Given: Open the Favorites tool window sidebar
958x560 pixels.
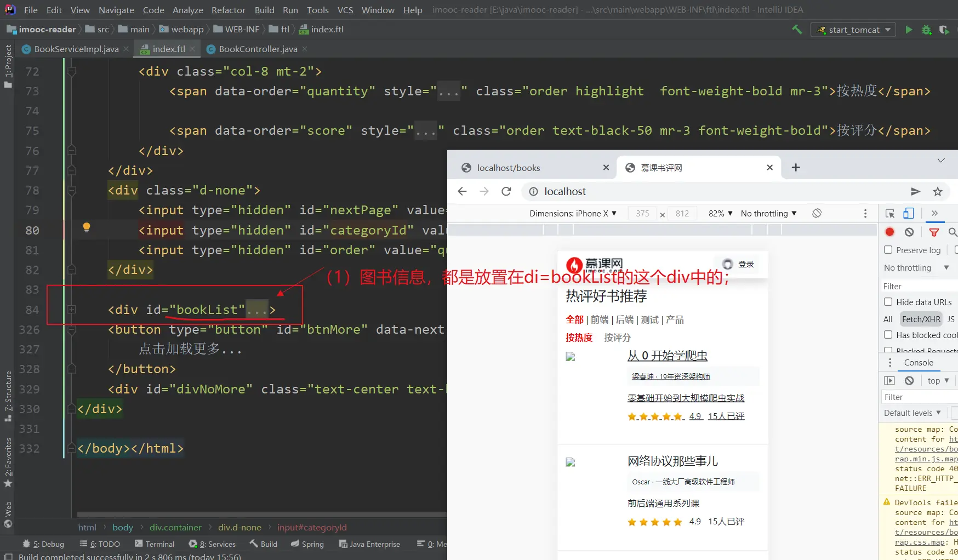Looking at the screenshot, I should pos(8,462).
